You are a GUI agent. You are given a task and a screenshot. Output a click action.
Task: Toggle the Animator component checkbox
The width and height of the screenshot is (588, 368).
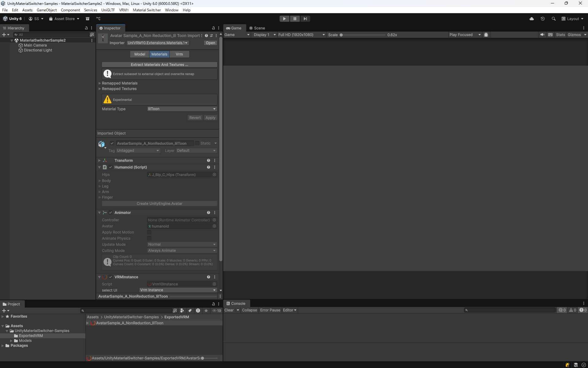[111, 213]
